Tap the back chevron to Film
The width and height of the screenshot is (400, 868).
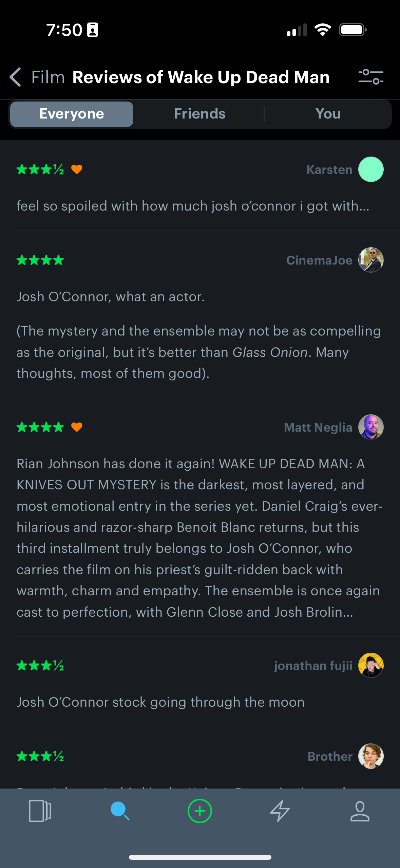click(x=16, y=77)
